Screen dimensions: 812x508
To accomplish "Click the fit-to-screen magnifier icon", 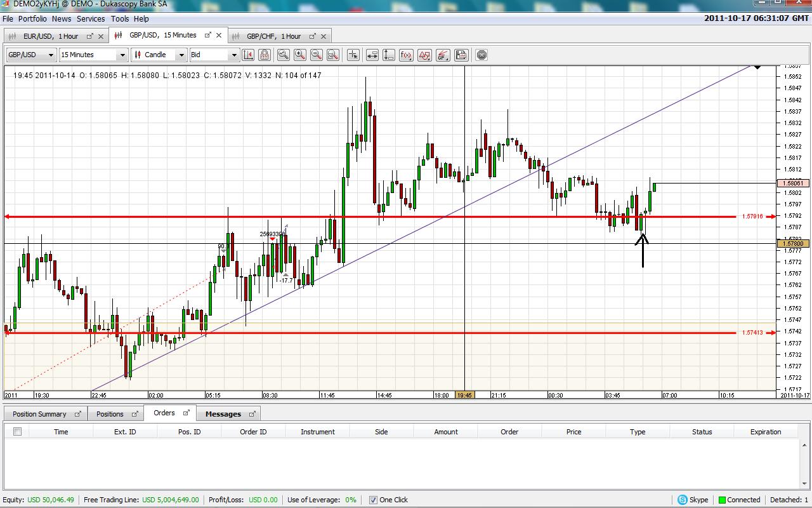I will point(333,55).
